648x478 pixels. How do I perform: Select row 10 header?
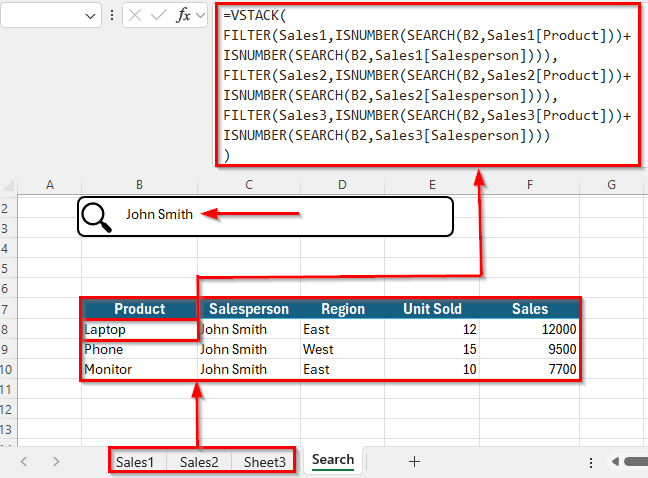pyautogui.click(x=8, y=369)
